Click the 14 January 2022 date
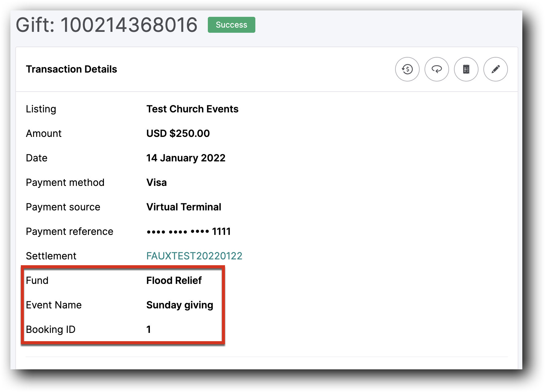 186,158
